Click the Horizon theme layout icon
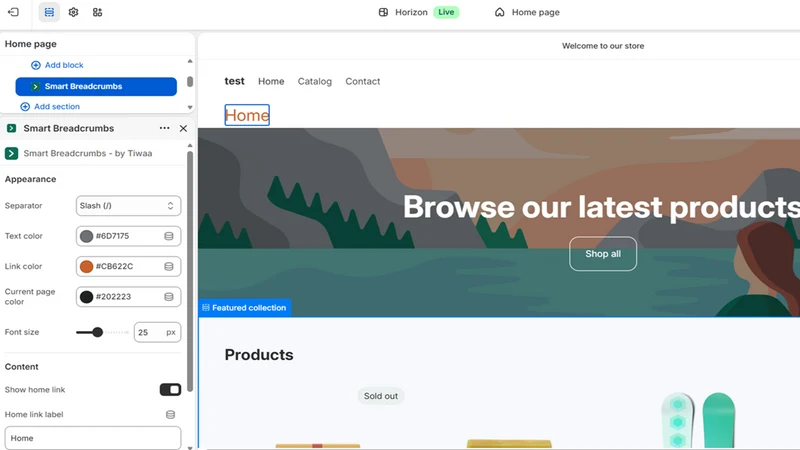The image size is (800, 450). [383, 12]
